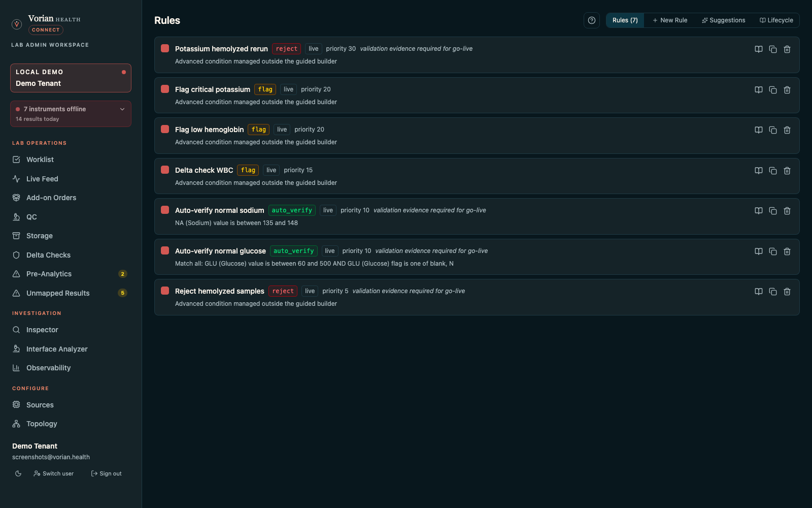The height and width of the screenshot is (508, 812).
Task: Trash the Auto-verify normal glucose rule
Action: click(787, 251)
